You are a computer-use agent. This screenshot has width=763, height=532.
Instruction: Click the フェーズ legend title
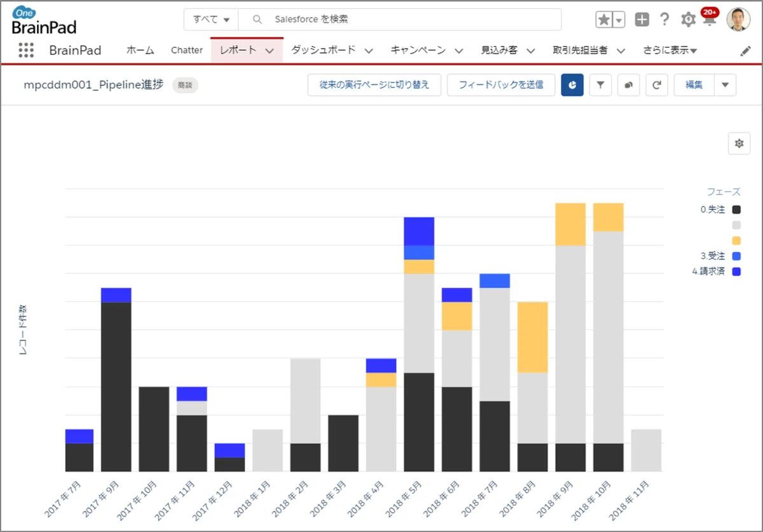click(724, 191)
